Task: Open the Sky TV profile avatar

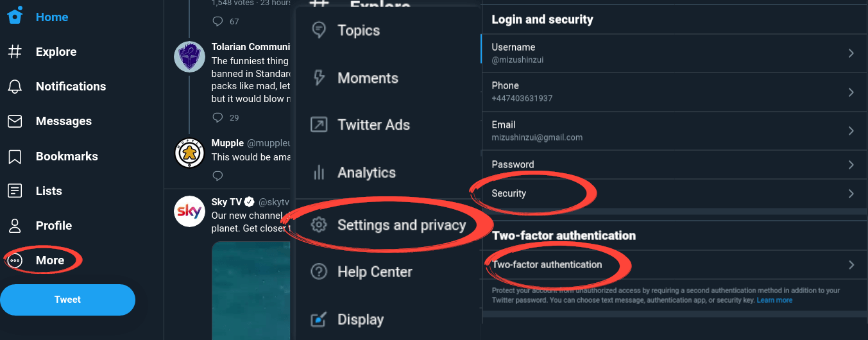Action: click(189, 211)
